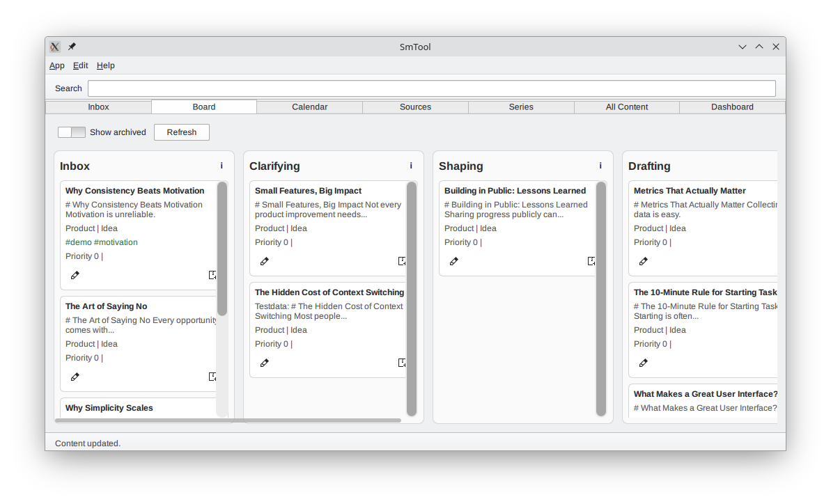Click the Clarifying column vertical scrollbar
Viewport: 831px width, 504px height.
412,299
